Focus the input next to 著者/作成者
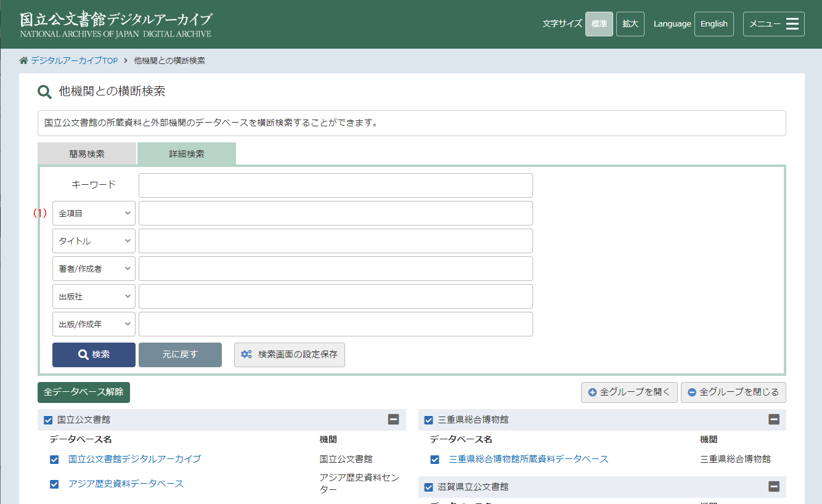This screenshot has height=504, width=822. click(336, 269)
